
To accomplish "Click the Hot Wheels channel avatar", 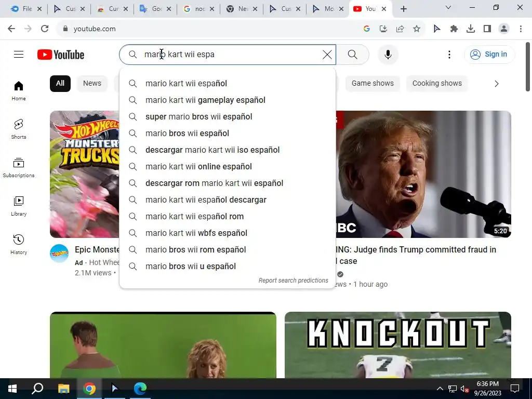I will coord(59,254).
